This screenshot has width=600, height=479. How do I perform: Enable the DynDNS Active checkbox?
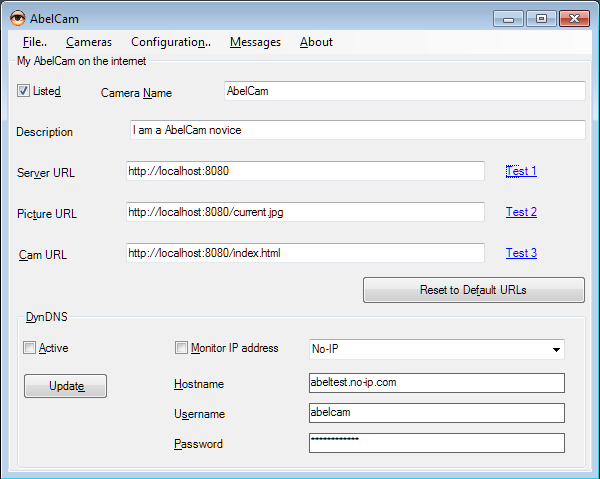tap(29, 348)
